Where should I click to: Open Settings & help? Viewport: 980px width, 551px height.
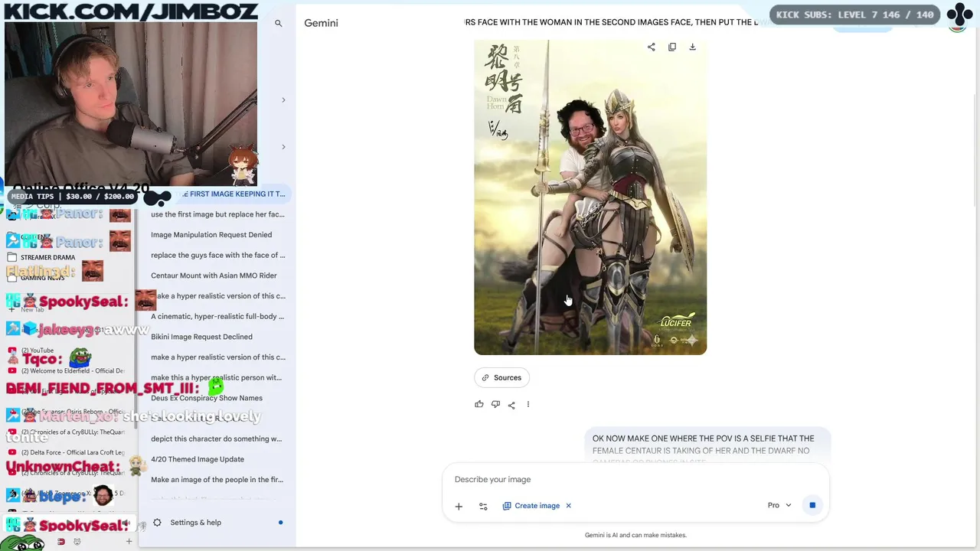point(195,523)
